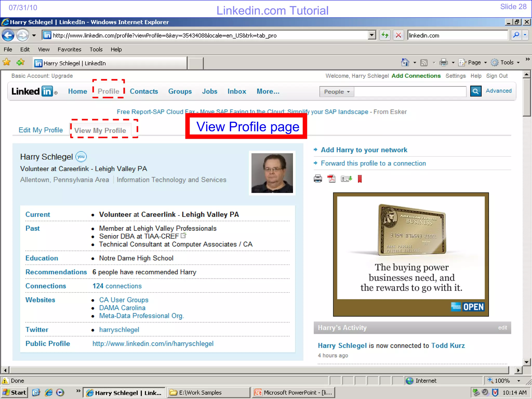Viewport: 532px width, 399px height.
Task: Open the File menu
Action: tap(8, 49)
